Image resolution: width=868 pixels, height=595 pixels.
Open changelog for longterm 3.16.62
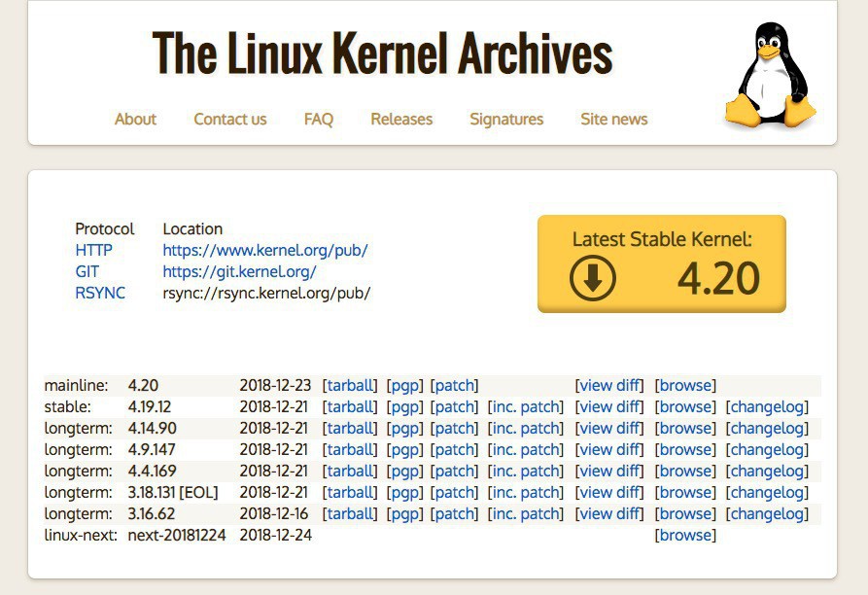pos(767,513)
